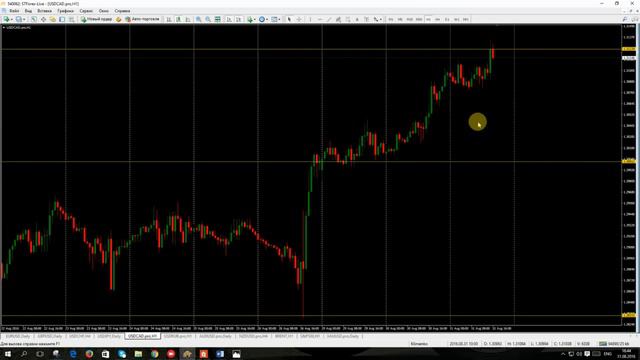
Task: Switch to the EURUSD,Daily chart tab
Action: [x=18, y=336]
